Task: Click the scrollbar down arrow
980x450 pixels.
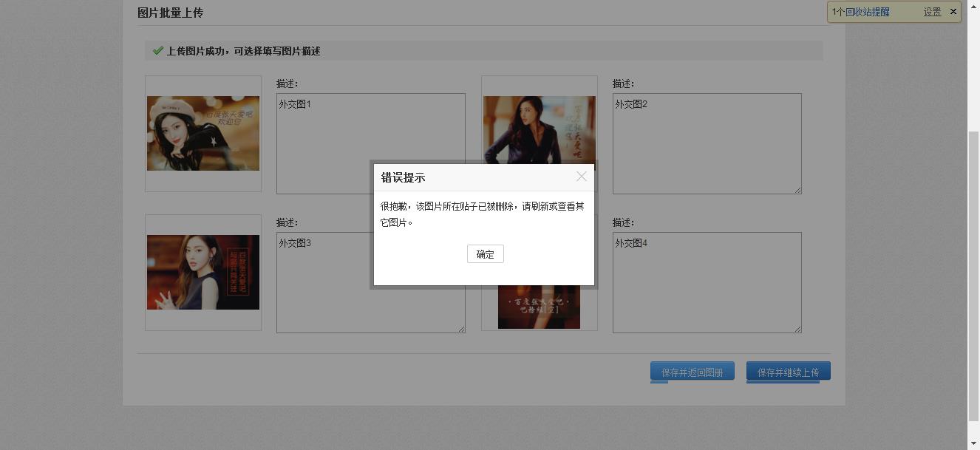Action: coord(973,443)
